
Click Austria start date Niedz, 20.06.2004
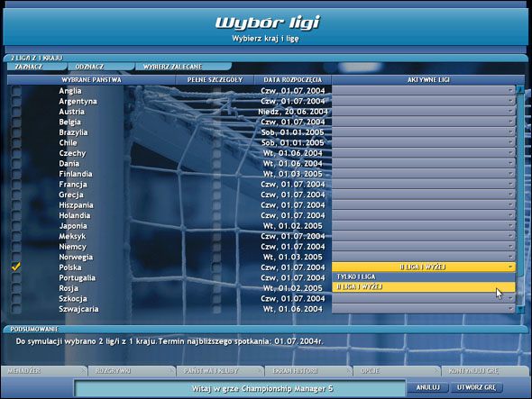pyautogui.click(x=293, y=112)
